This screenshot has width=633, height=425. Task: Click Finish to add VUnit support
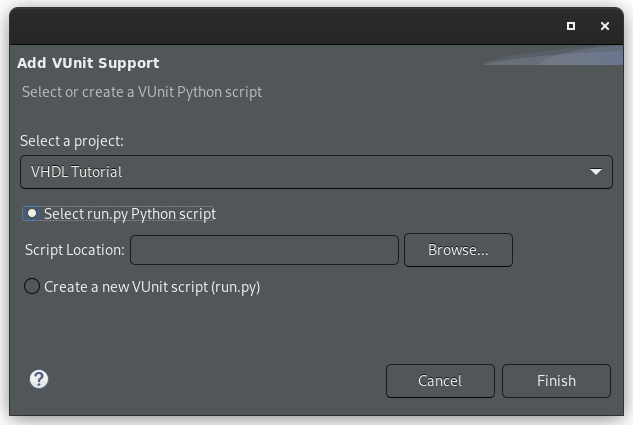[x=556, y=381]
